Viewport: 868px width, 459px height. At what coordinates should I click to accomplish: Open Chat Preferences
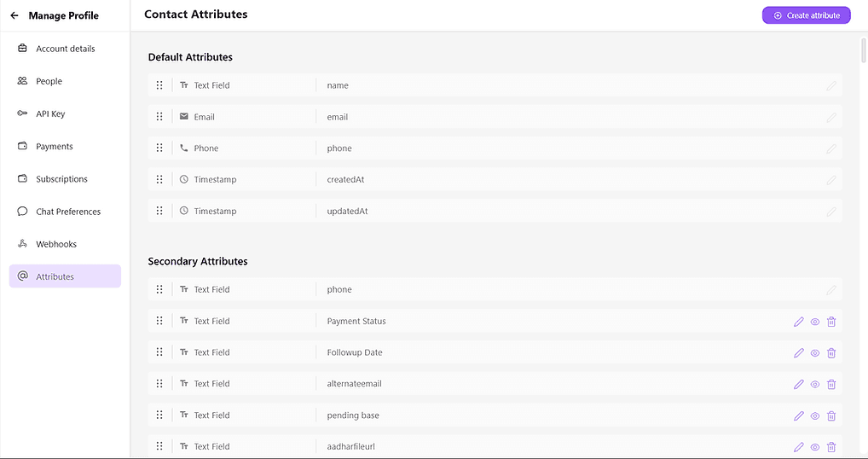[65, 212]
